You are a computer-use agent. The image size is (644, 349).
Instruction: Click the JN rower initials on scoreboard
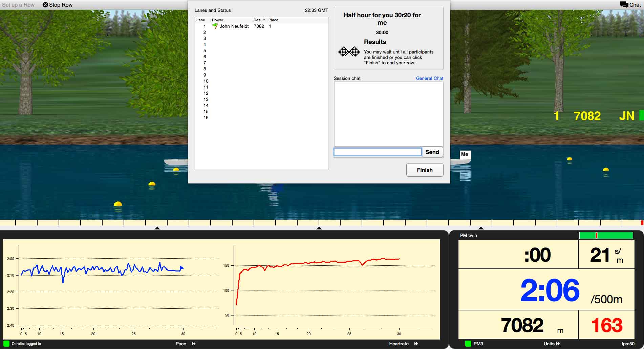click(x=627, y=116)
